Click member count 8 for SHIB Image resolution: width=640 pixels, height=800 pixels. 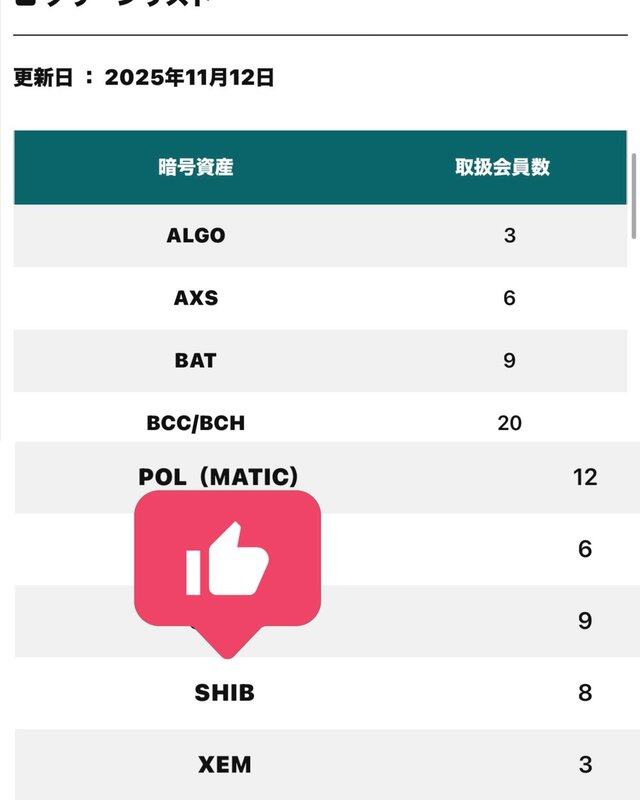click(x=585, y=692)
